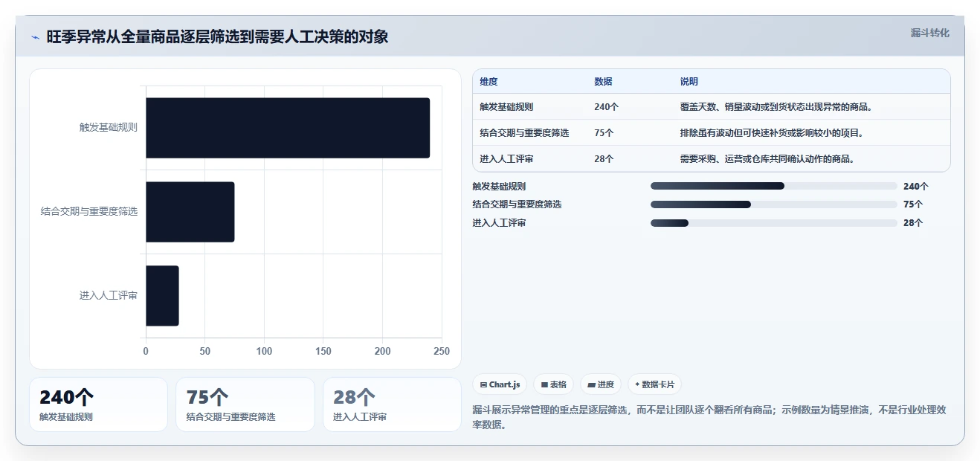
Task: Open the 75个 结合交期与重要度筛选 data card
Action: (245, 404)
